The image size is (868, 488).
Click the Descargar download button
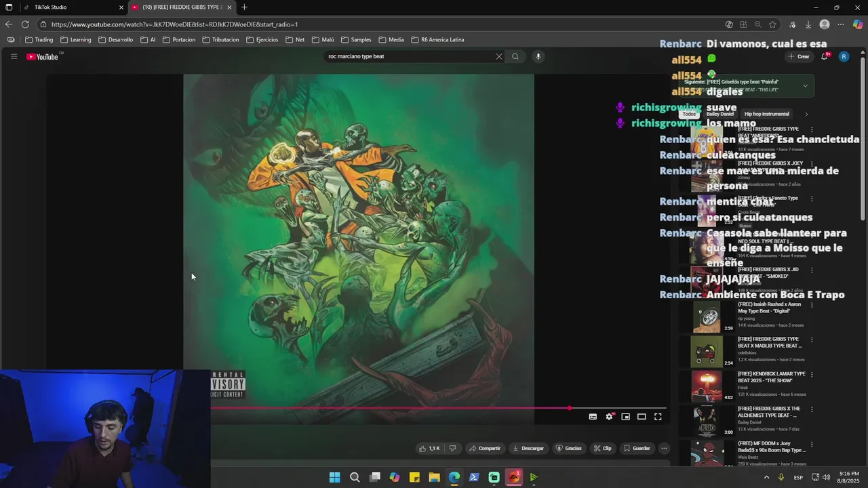[x=528, y=448]
